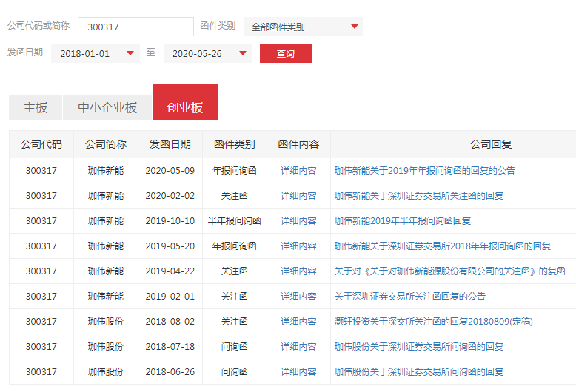Click the date cell 2019-10-10

pyautogui.click(x=170, y=221)
